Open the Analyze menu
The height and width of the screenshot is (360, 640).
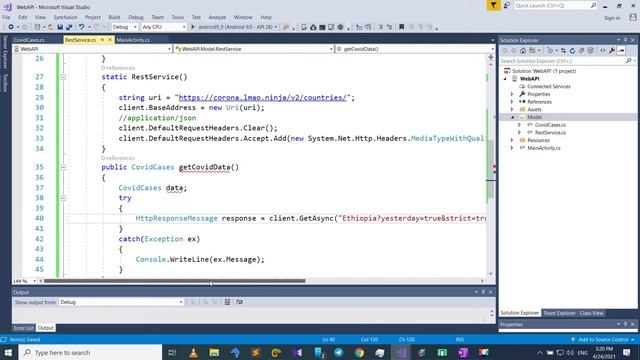tap(217, 17)
